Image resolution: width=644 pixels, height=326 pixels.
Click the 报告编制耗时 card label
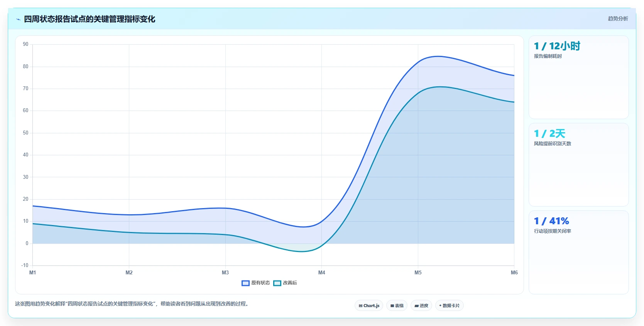[x=548, y=56]
